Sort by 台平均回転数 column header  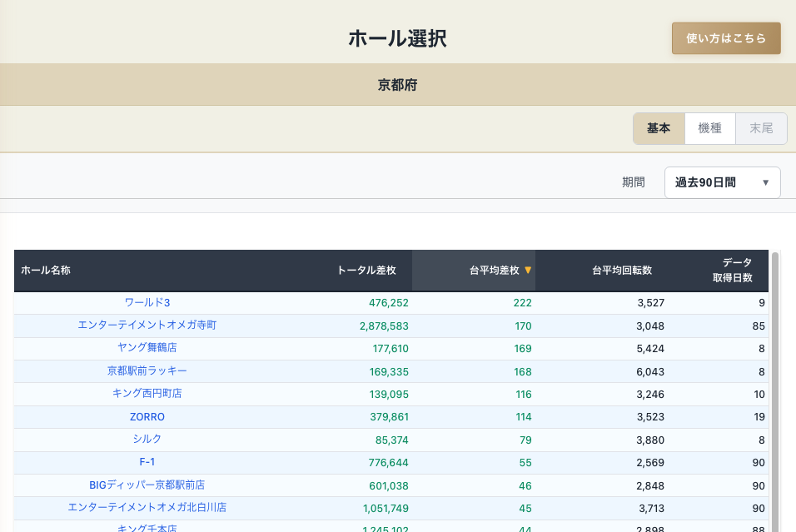pos(621,271)
